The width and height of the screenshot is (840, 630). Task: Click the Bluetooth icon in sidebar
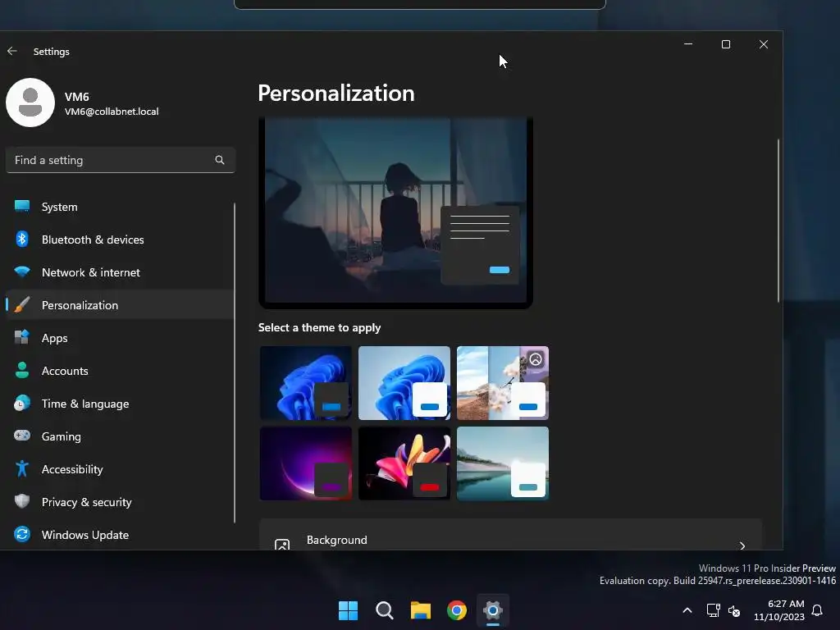[x=22, y=239]
